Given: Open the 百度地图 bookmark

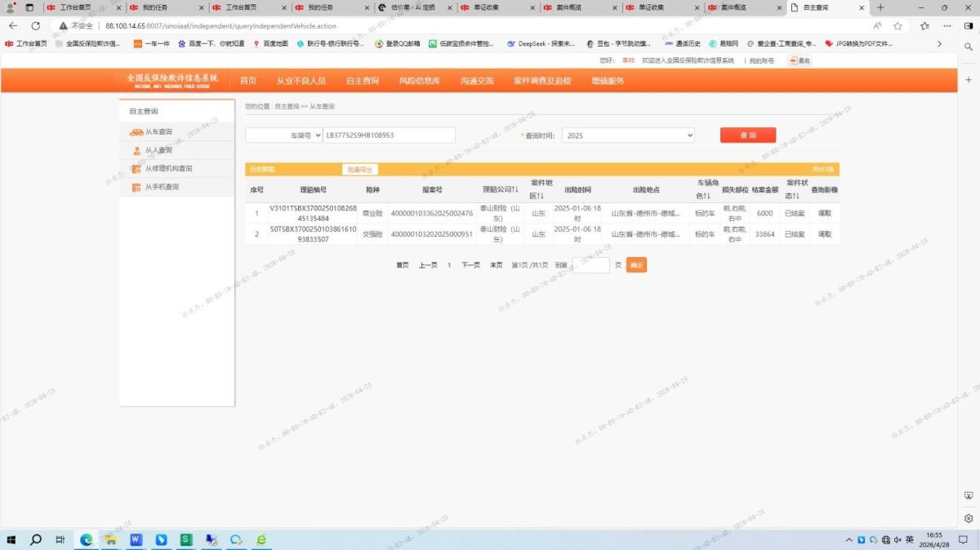Looking at the screenshot, I should pos(270,44).
